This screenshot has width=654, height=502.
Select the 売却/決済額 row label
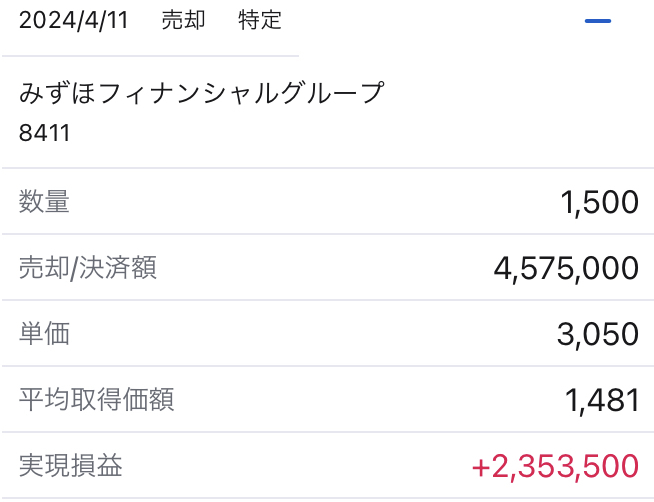coord(88,267)
